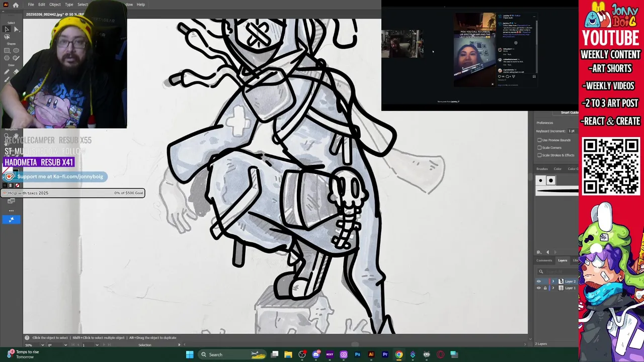Open the File menu
644x362 pixels.
[x=31, y=5]
